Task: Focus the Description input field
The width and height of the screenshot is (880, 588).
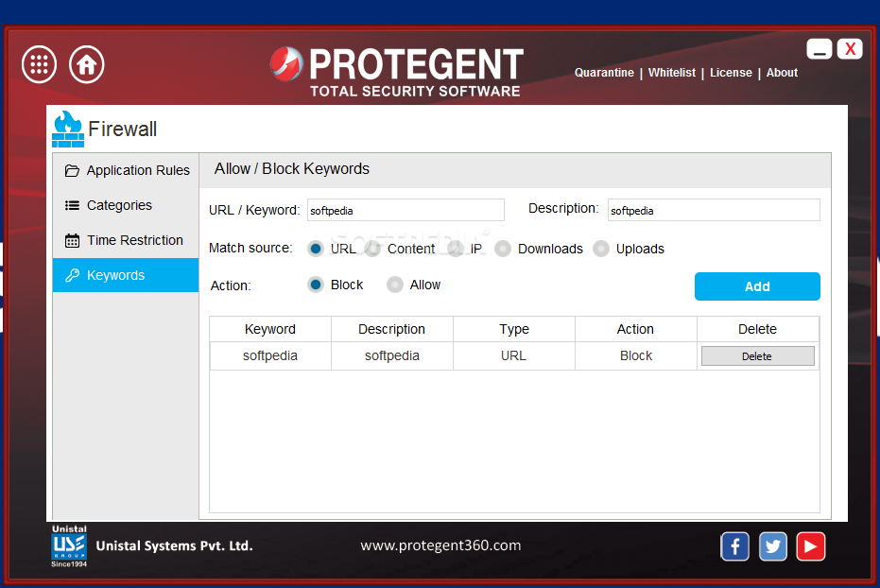Action: [714, 211]
